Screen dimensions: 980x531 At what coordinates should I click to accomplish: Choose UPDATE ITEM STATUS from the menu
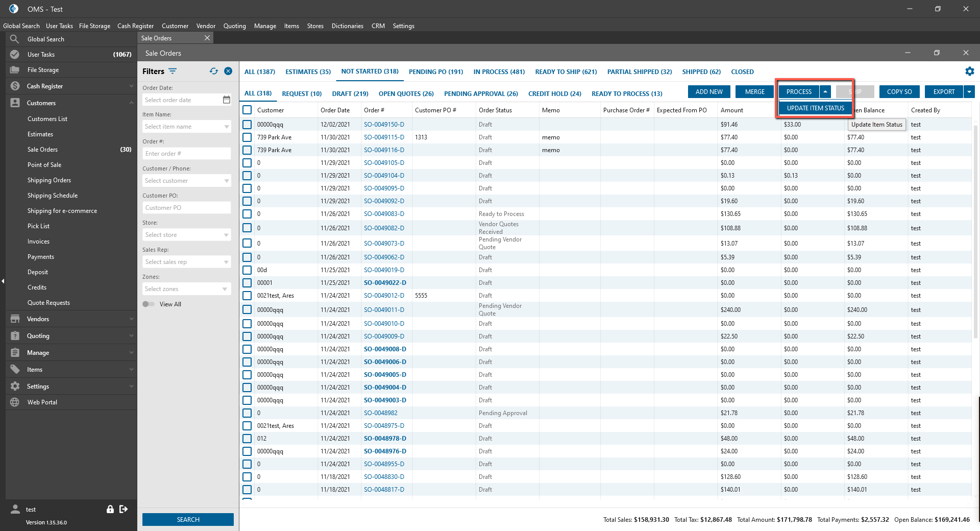click(x=815, y=108)
